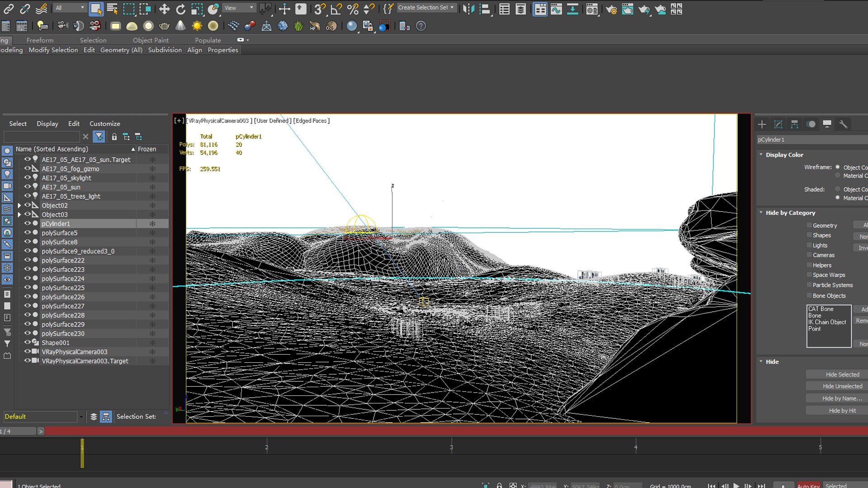Click the lock icon in scene explorer toolbar
The image size is (868, 488).
[114, 136]
